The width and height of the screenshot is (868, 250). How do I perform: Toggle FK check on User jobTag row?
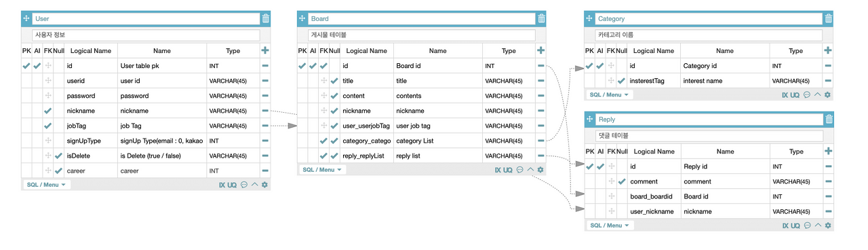click(x=48, y=126)
